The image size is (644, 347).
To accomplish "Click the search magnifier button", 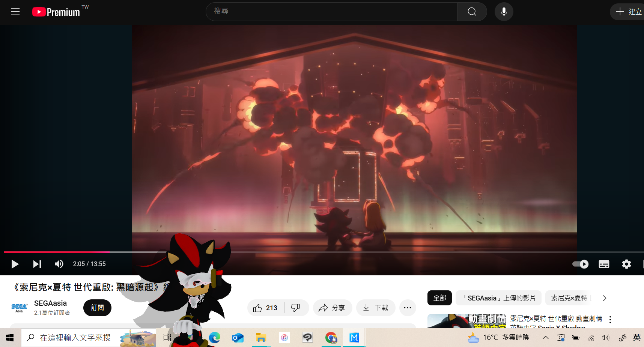I will tap(472, 12).
